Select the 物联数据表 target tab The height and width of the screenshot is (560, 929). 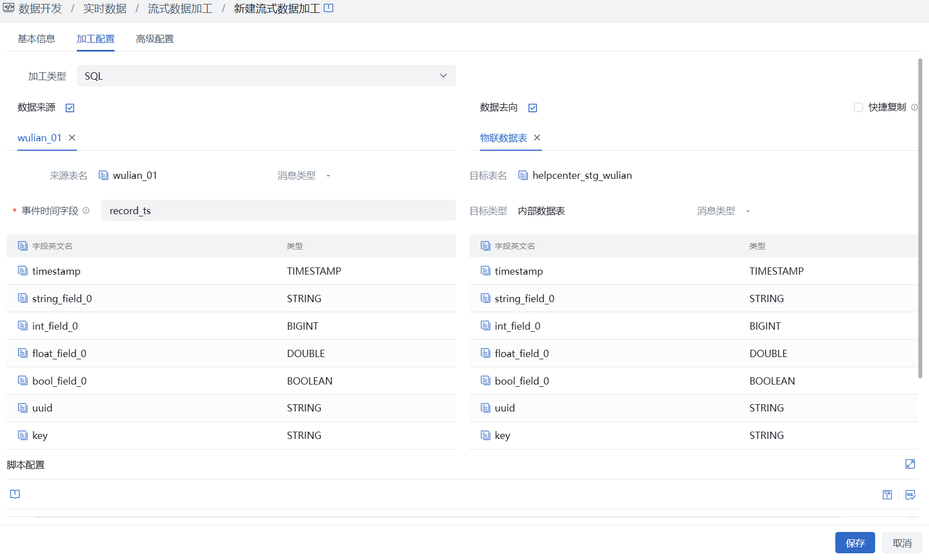(503, 138)
